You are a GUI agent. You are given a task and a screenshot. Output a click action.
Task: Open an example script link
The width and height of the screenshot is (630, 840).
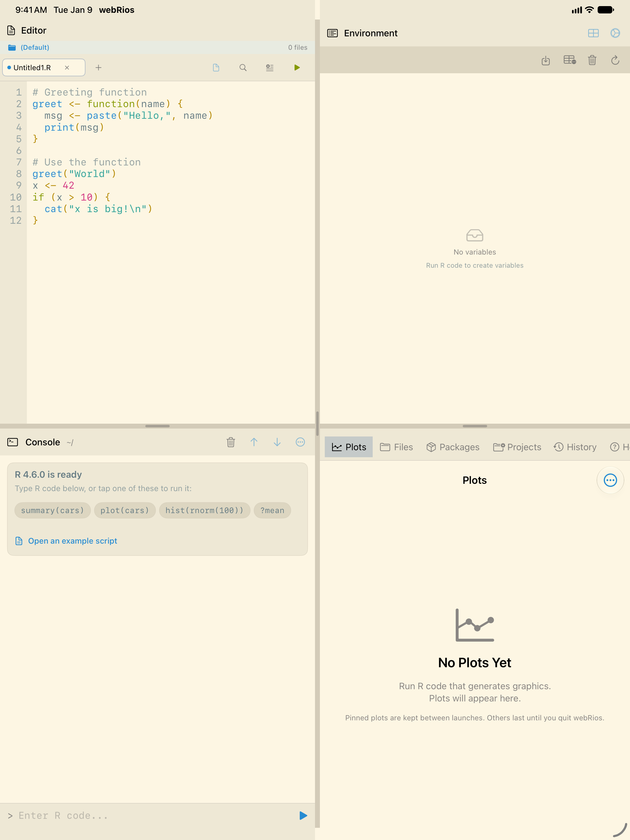pos(66,541)
